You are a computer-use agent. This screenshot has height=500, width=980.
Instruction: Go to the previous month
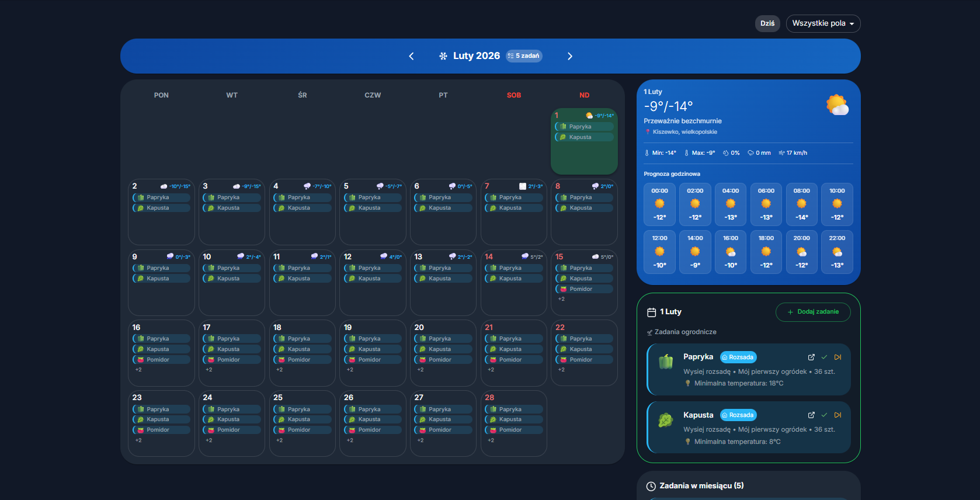coord(411,56)
